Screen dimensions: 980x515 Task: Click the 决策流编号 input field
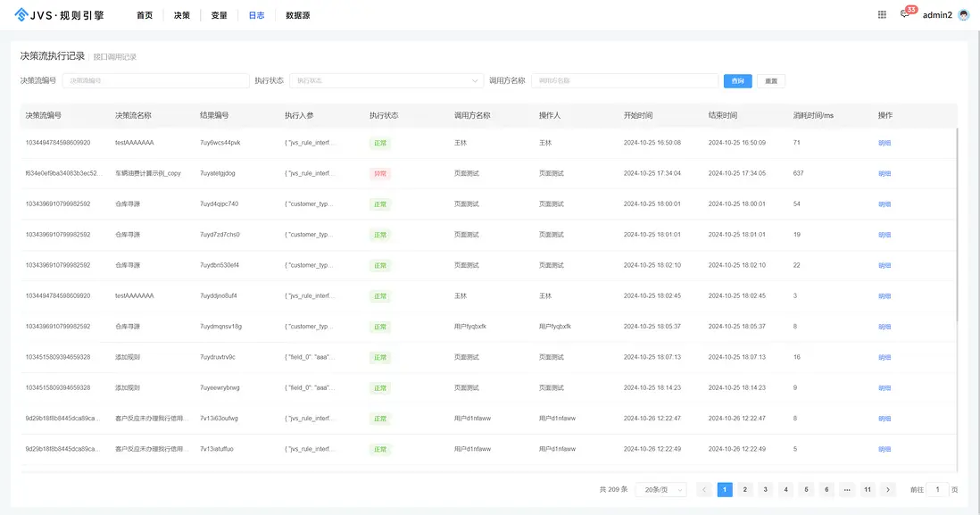155,80
